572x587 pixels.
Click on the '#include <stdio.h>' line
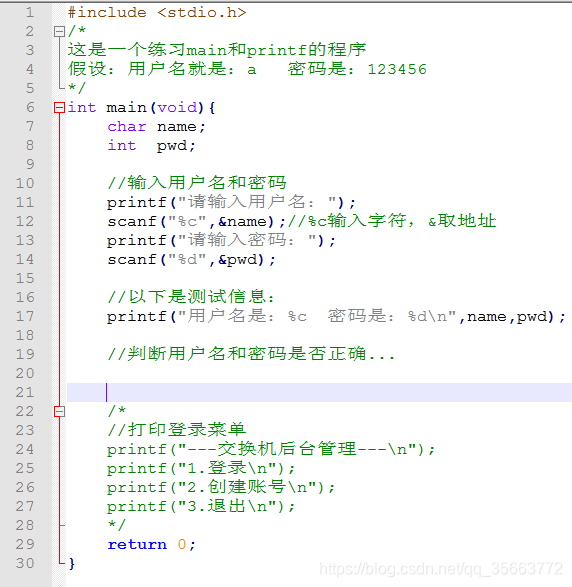coord(157,13)
